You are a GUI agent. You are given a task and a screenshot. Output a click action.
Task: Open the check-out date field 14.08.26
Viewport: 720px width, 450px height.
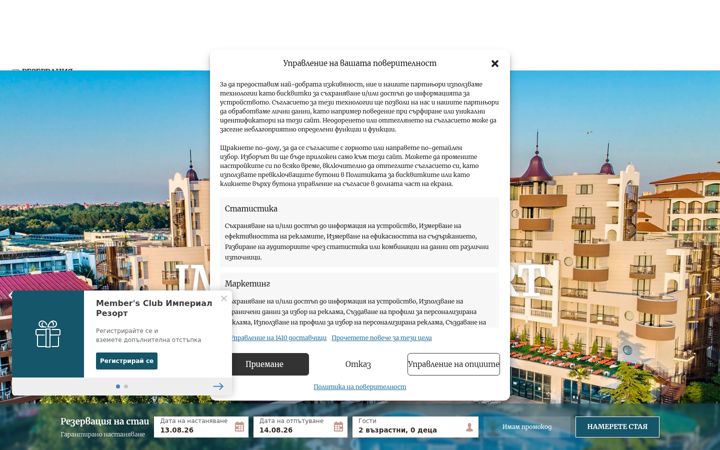(x=300, y=427)
